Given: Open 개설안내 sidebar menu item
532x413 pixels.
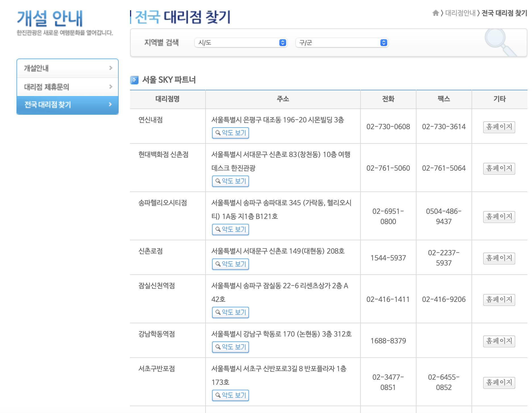Looking at the screenshot, I should pos(68,68).
